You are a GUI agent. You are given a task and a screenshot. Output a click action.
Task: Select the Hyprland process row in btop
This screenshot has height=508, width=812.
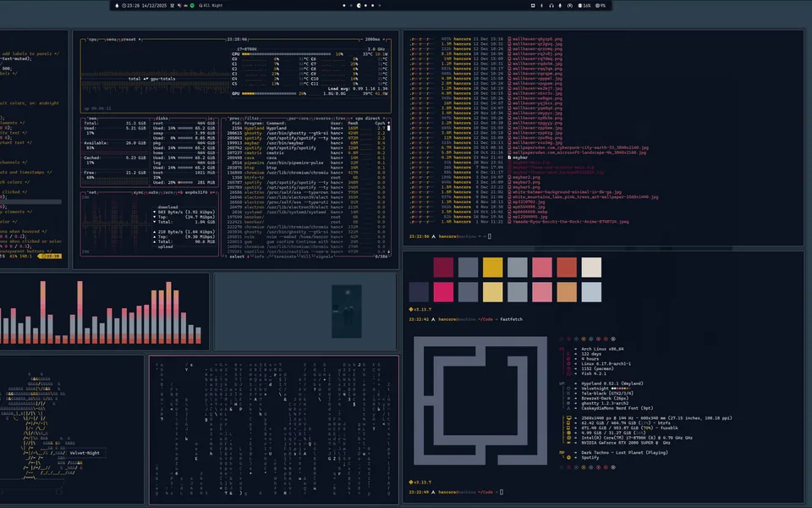(x=305, y=128)
